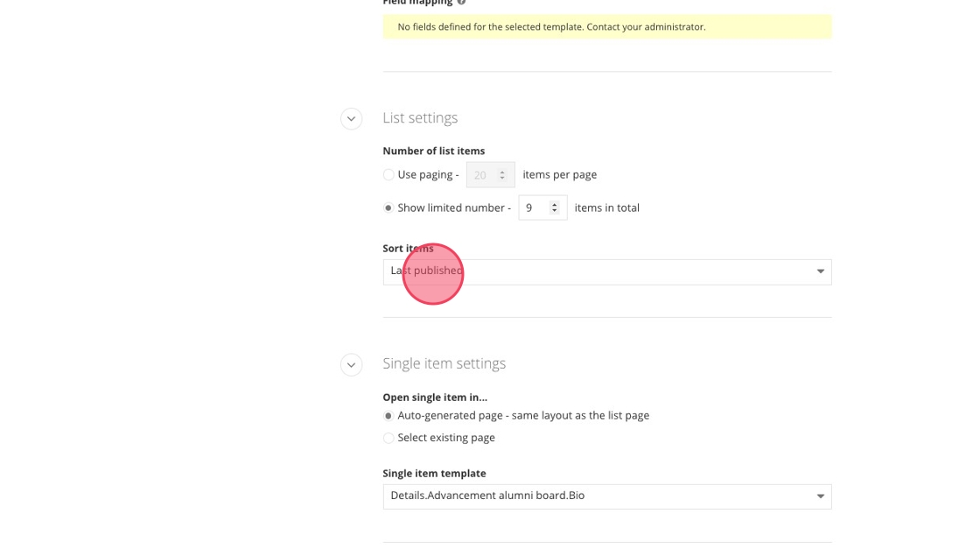Screen dimensions: 980x549
Task: Collapse the Single item settings chevron
Action: [x=351, y=364]
